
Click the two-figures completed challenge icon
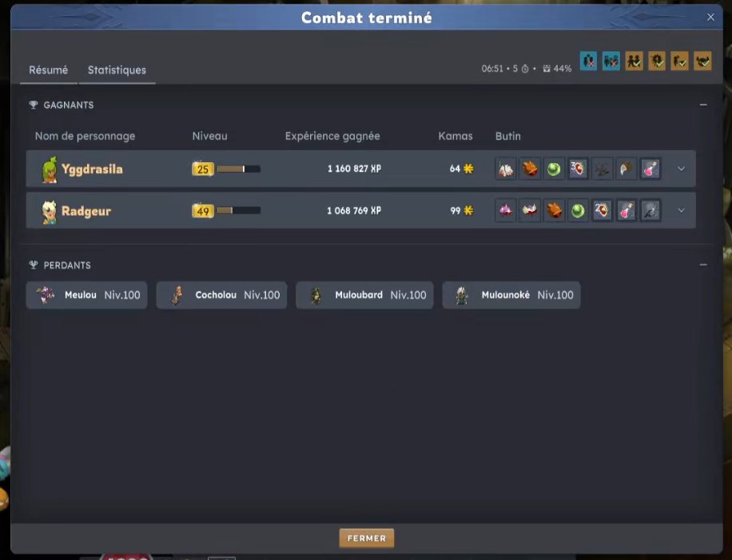pos(634,62)
